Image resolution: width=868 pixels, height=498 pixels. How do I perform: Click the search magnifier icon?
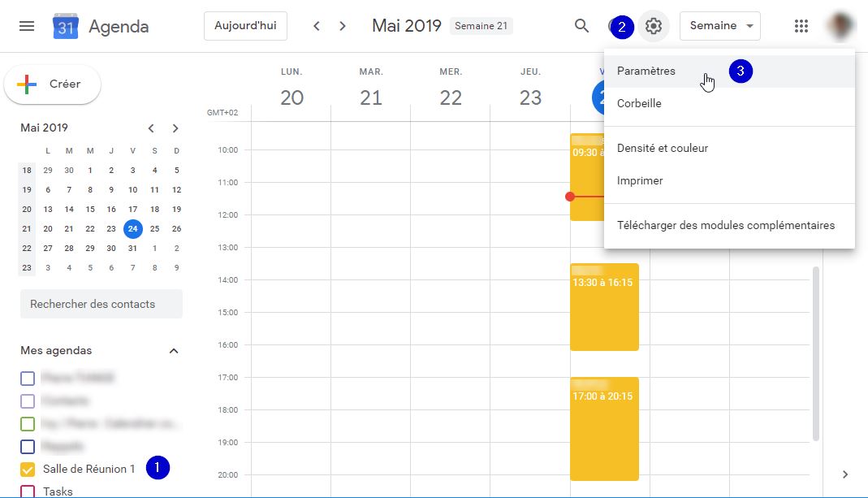pyautogui.click(x=581, y=26)
